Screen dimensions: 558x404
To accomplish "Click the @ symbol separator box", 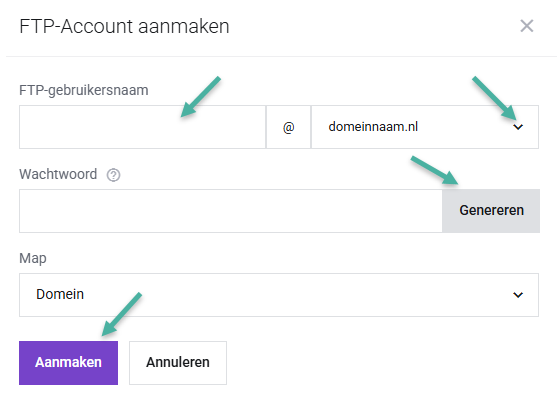I will [289, 127].
